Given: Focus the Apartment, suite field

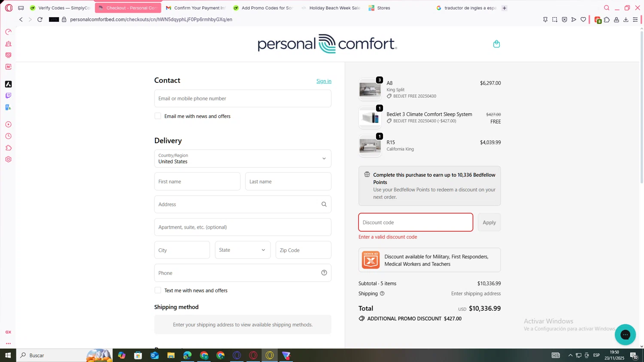Looking at the screenshot, I should (x=243, y=227).
